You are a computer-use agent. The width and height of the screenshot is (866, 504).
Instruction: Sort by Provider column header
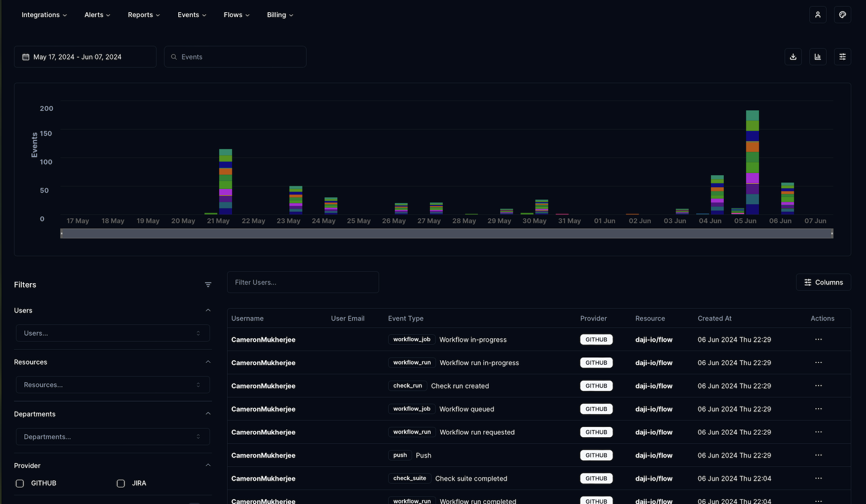click(594, 318)
